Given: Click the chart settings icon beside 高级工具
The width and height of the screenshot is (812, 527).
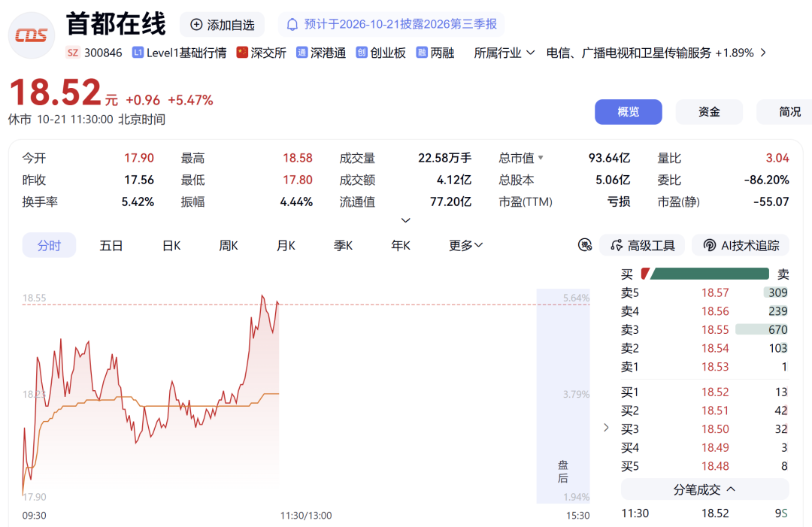Looking at the screenshot, I should [585, 245].
